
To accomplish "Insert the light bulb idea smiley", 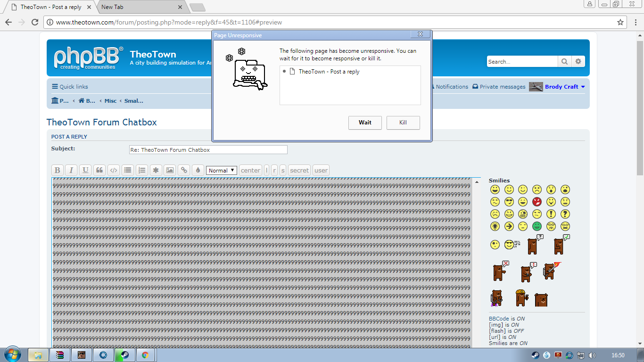I will tap(495, 226).
